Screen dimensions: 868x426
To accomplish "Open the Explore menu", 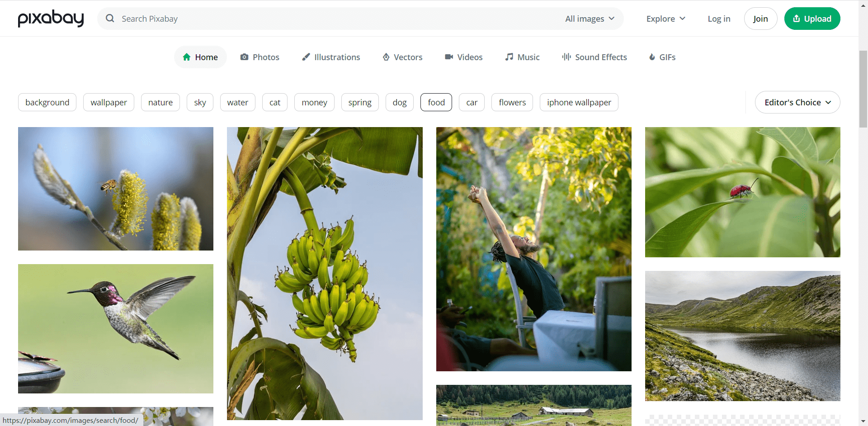I will [x=666, y=19].
